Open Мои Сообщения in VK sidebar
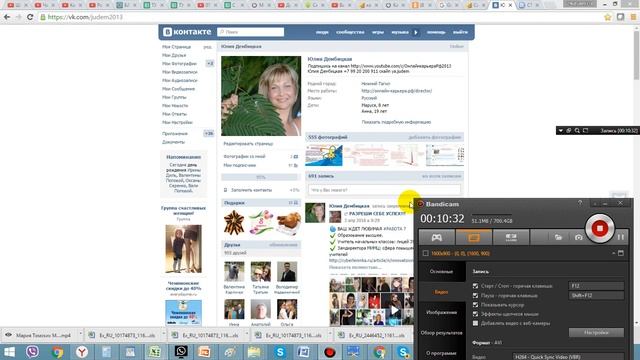Viewport: 640px width, 360px height. [x=178, y=89]
